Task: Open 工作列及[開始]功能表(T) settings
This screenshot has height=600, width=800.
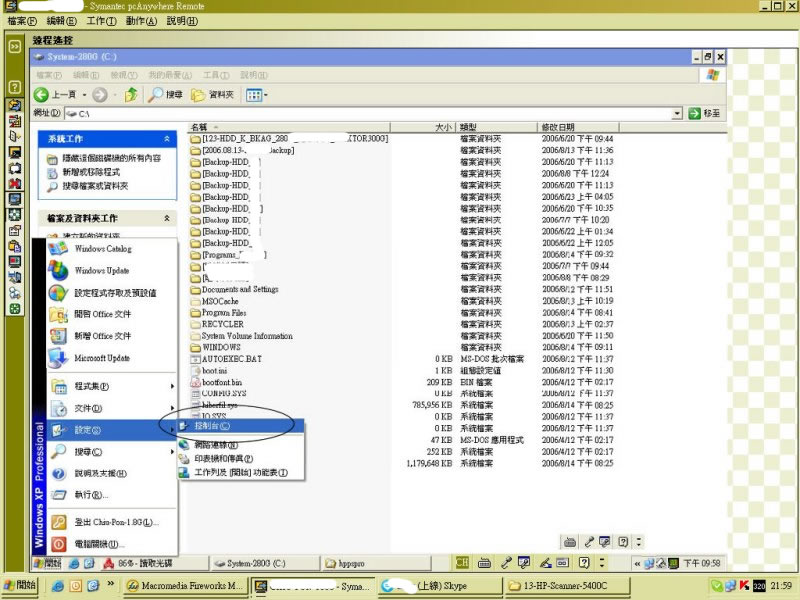Action: [241, 472]
